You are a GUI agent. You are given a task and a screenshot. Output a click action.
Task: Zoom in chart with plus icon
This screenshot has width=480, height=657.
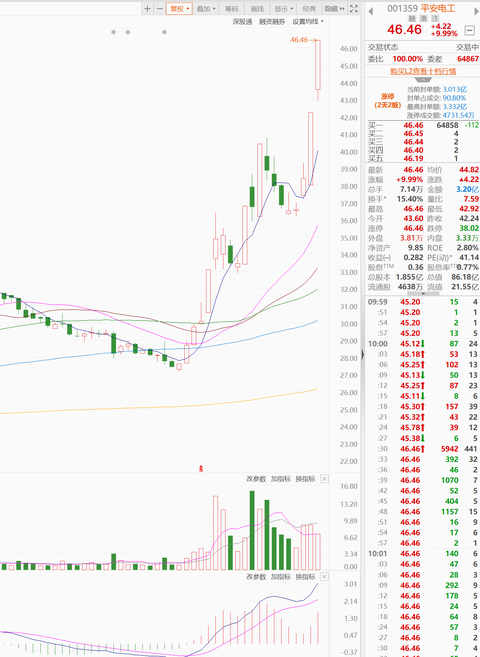[x=147, y=8]
